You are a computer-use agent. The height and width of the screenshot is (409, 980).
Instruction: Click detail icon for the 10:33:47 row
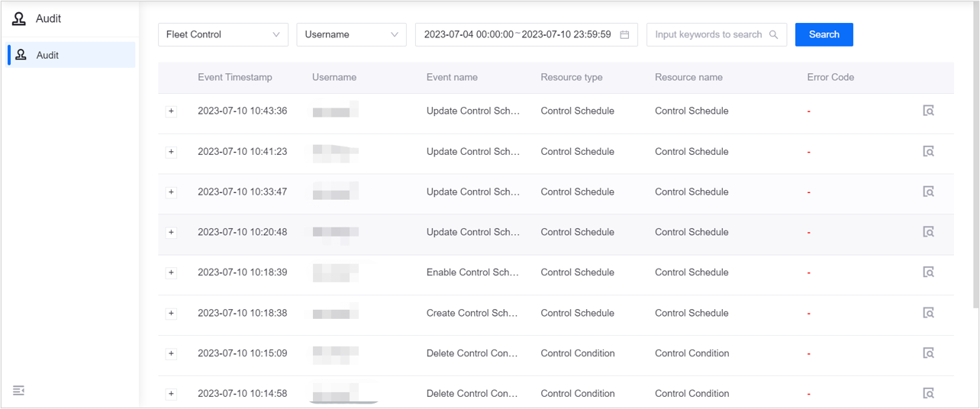coord(928,192)
